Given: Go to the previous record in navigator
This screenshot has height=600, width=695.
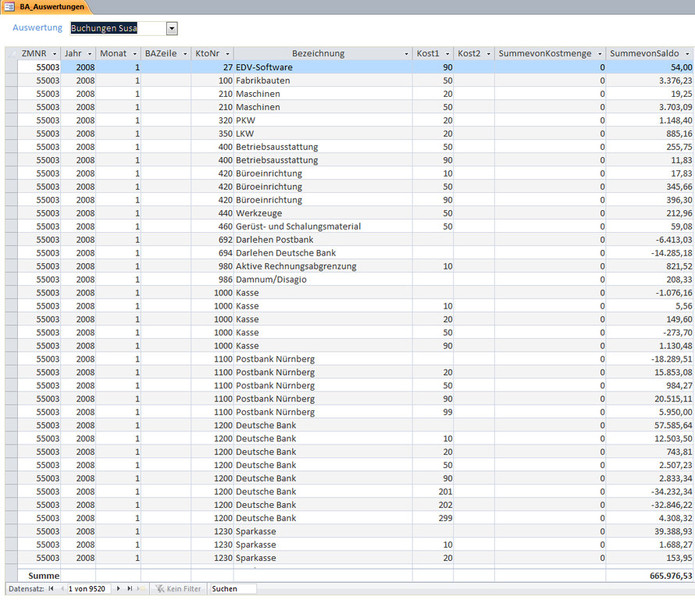Looking at the screenshot, I should [x=62, y=588].
